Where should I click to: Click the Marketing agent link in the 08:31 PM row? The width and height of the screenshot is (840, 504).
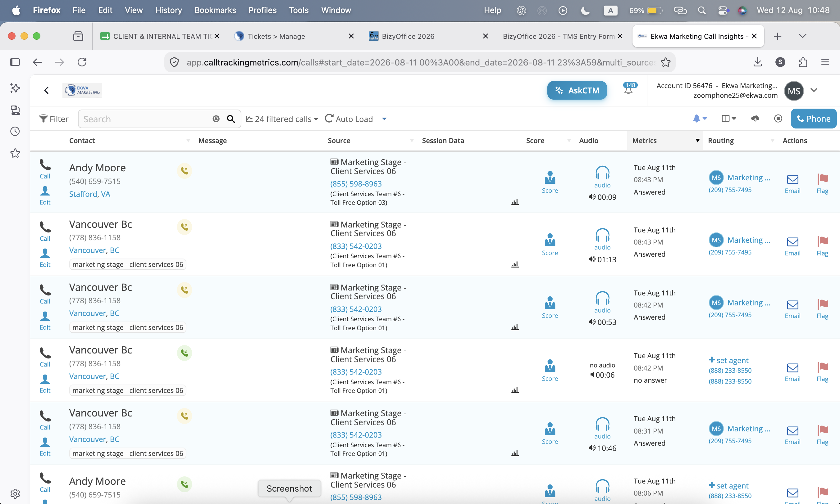point(749,429)
